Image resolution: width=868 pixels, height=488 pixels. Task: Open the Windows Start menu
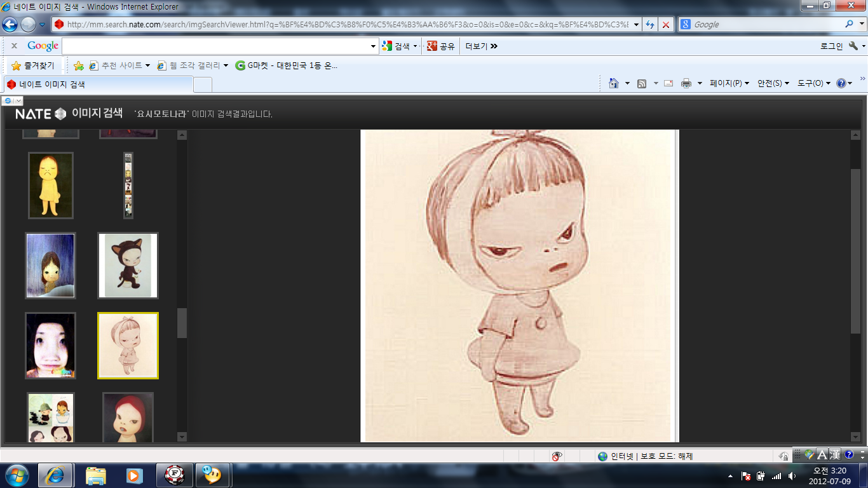pyautogui.click(x=17, y=475)
